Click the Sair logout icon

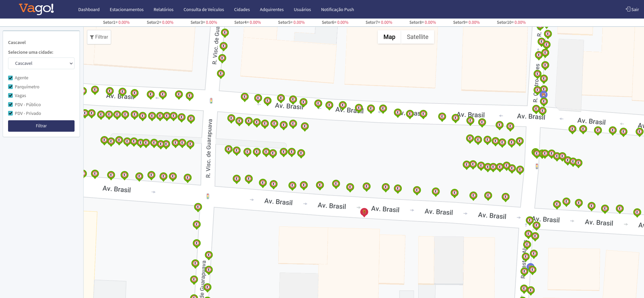(628, 9)
